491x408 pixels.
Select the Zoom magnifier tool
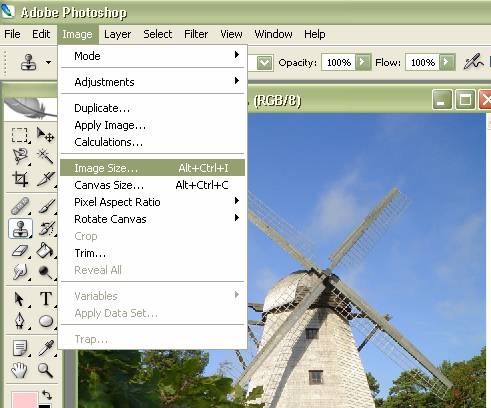(45, 370)
